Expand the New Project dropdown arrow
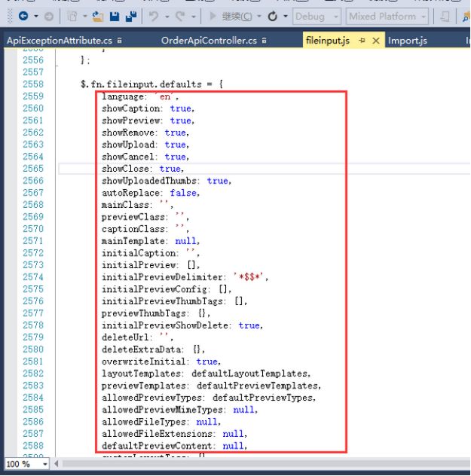Screen dimensions: 471x476 [84, 17]
